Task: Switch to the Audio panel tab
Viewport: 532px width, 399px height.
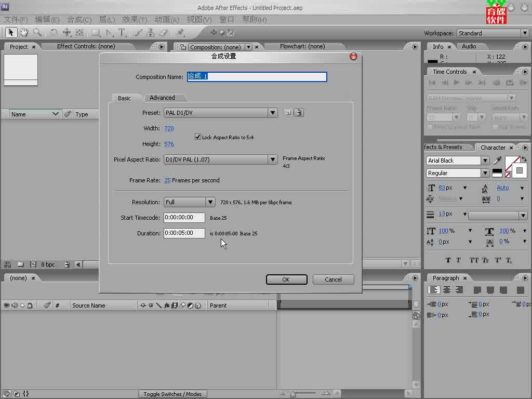Action: coord(469,46)
